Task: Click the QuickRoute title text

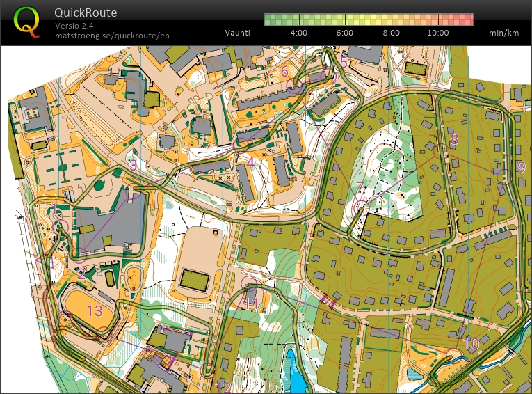Action: click(x=86, y=13)
